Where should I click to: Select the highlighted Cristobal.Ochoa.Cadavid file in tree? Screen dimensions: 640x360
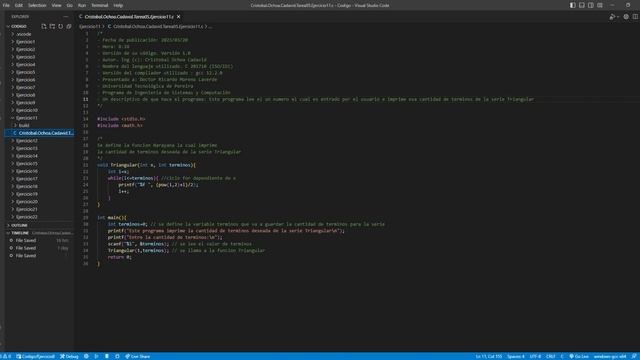(x=40, y=133)
